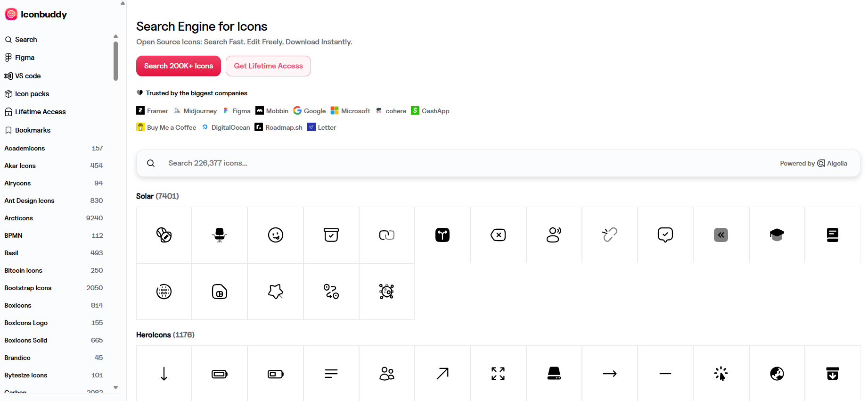
Task: Select the users group icon in HeroIcons
Action: pyautogui.click(x=387, y=374)
